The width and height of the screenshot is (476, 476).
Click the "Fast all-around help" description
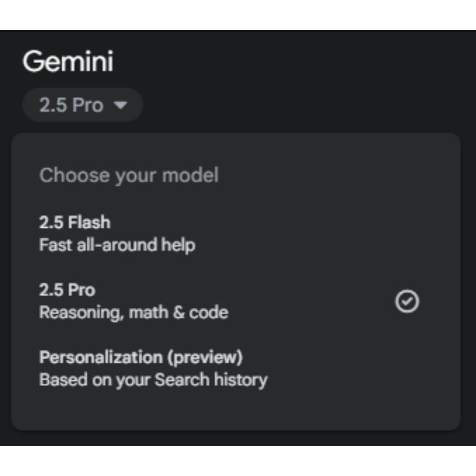(117, 245)
